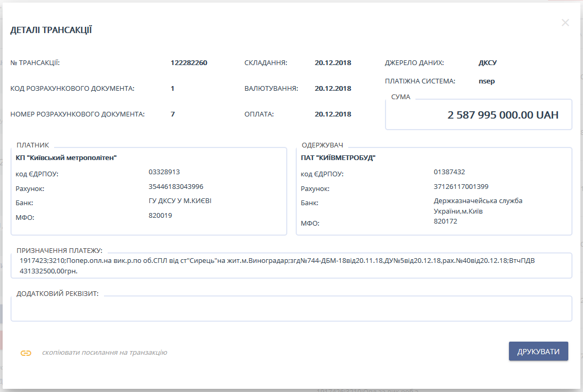Click the ОПЛАТА date 20.12.2018
Viewport: 583px width, 392px height.
(x=333, y=114)
